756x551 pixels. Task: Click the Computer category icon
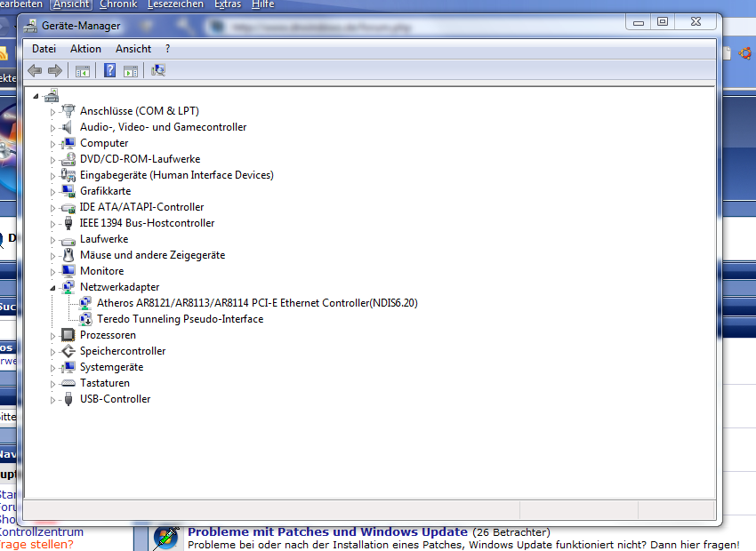68,143
